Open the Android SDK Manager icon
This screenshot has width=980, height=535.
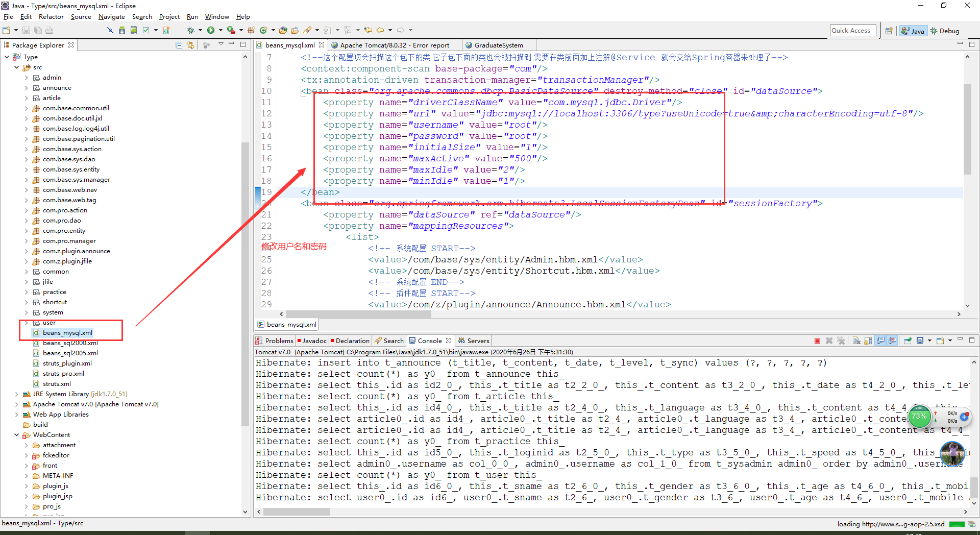tap(122, 31)
